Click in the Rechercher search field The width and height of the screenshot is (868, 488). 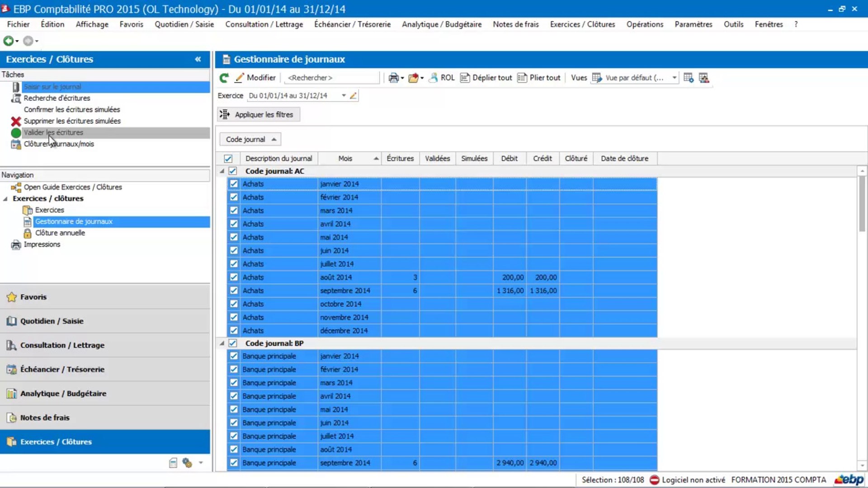pos(331,78)
